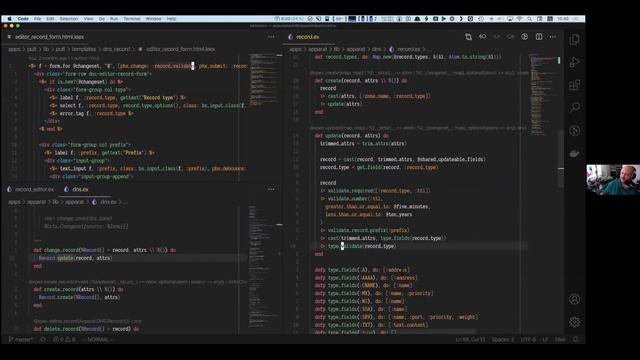This screenshot has height=360, width=640.
Task: Open the Search view in activity bar
Action: point(575,107)
